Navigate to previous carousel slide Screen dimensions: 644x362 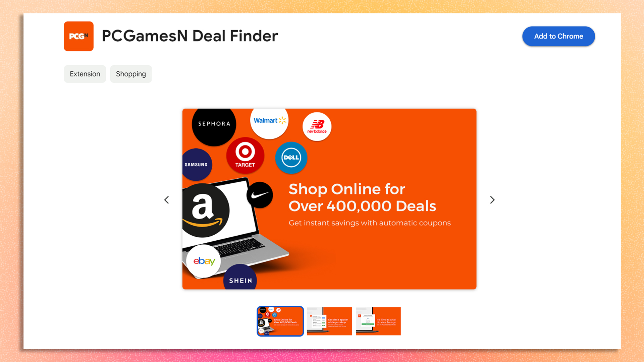[x=167, y=200]
